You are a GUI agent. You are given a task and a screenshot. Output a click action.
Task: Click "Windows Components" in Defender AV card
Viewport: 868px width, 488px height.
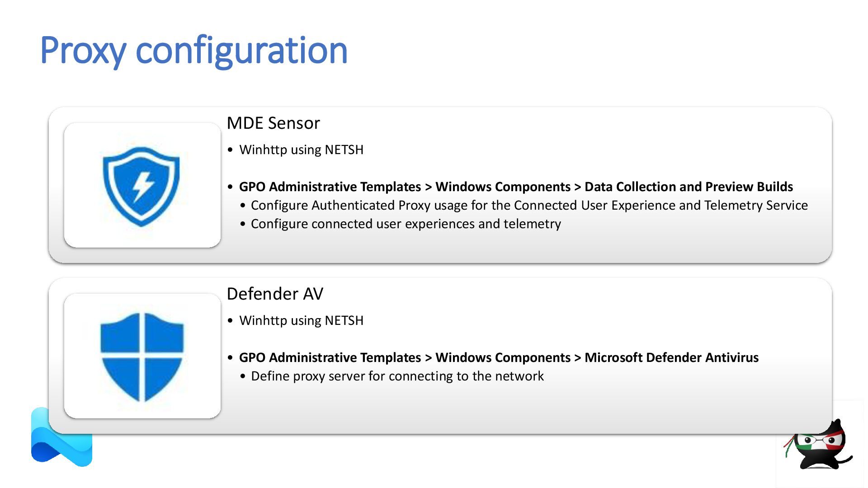point(503,357)
